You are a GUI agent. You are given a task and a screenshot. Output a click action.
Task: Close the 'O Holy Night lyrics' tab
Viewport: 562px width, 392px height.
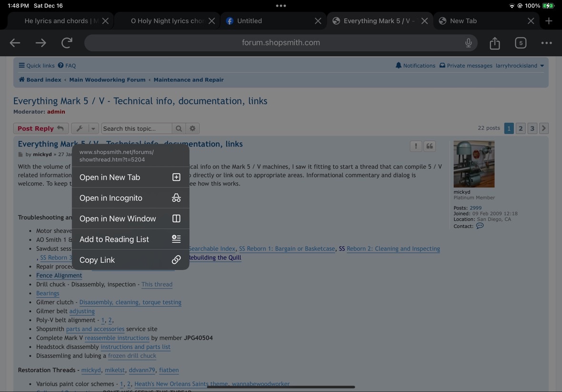212,21
